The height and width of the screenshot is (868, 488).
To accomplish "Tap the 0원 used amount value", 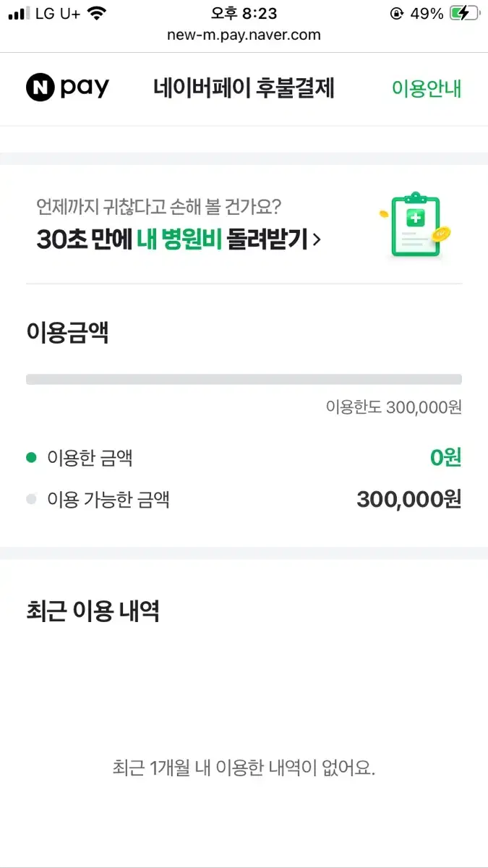I will [x=445, y=457].
